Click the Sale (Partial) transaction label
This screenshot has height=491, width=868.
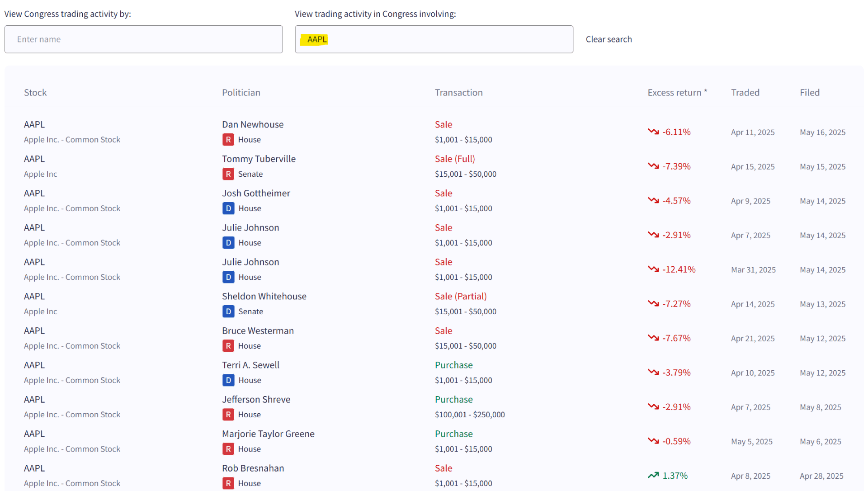(461, 296)
